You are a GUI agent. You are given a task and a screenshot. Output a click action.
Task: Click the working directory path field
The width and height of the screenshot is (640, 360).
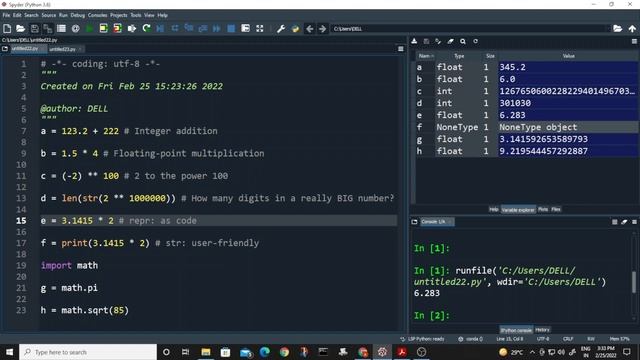tap(469, 29)
